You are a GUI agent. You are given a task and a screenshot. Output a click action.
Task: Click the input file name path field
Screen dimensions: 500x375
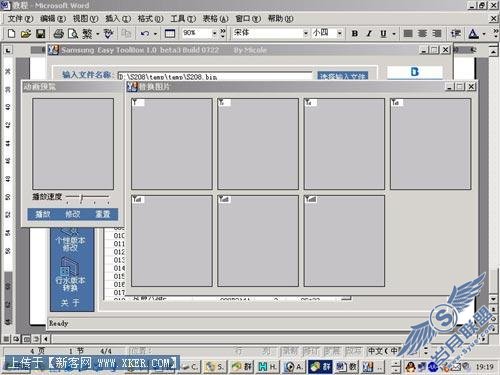coord(215,76)
